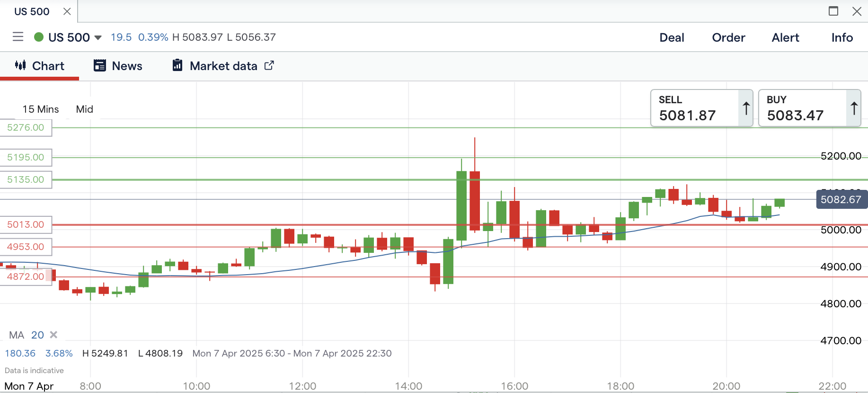Open Market data external link icon
868x393 pixels.
click(269, 65)
